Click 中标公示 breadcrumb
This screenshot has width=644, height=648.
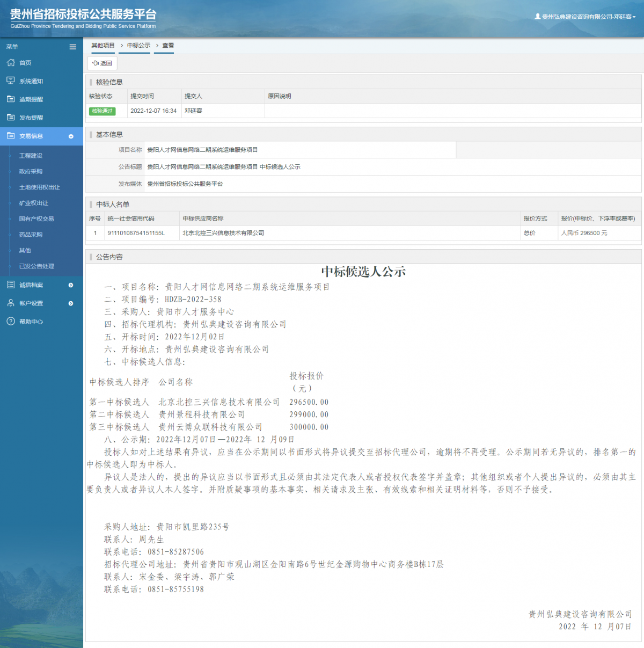click(138, 46)
